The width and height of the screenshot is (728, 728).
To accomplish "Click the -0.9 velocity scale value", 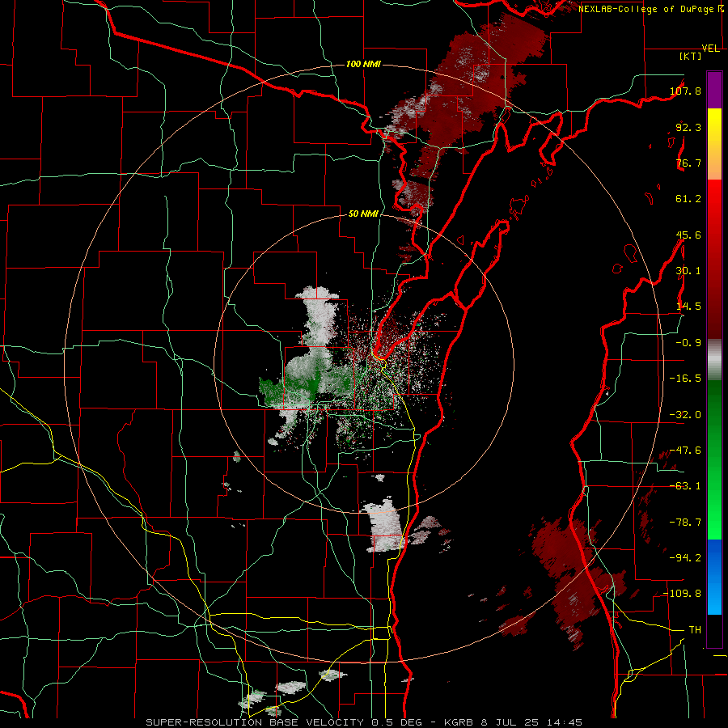I will pos(688,343).
